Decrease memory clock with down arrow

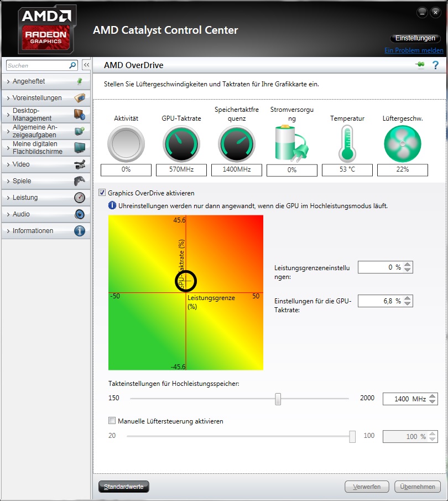tap(433, 401)
